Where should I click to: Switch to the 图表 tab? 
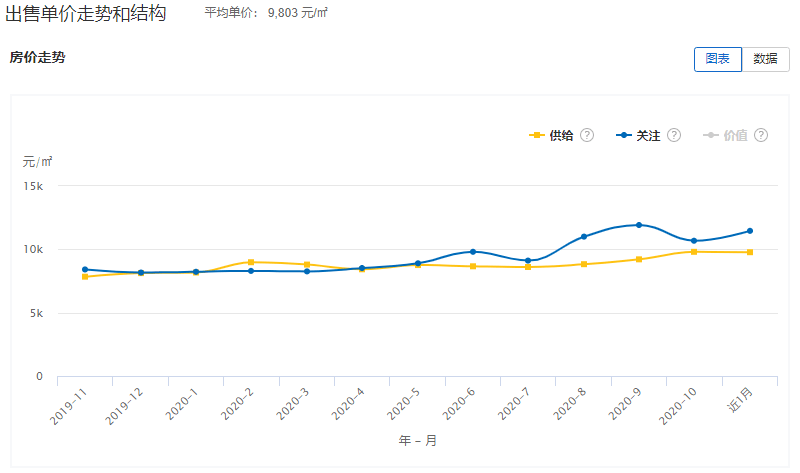[x=717, y=59]
